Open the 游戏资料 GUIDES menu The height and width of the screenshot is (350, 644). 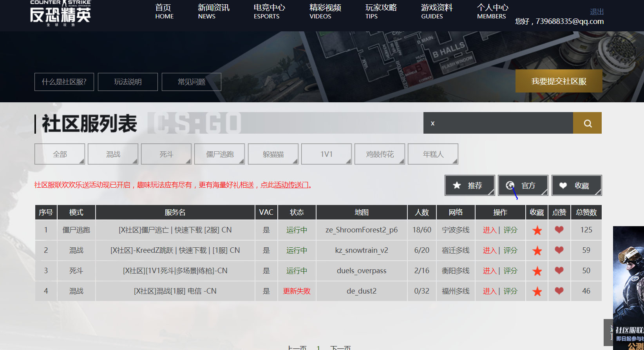pos(436,11)
